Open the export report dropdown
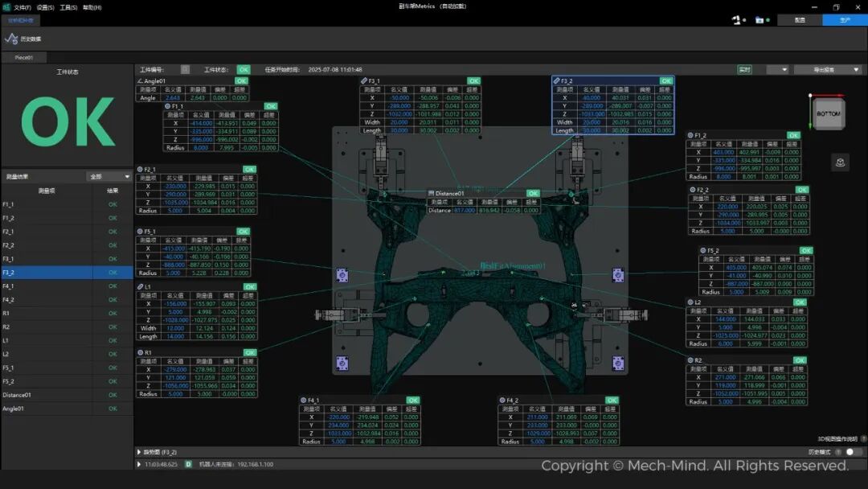 (828, 70)
